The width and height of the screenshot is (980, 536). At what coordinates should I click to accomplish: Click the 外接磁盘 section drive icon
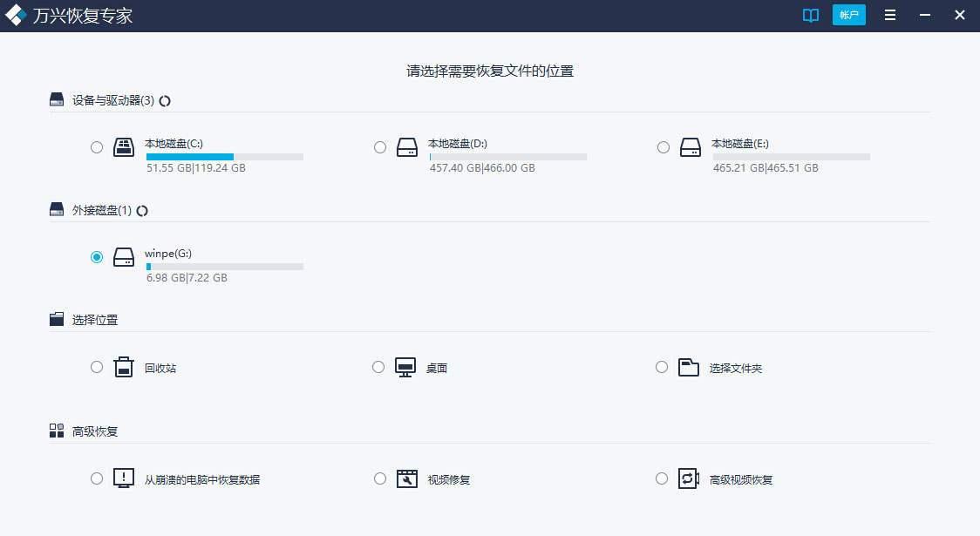point(57,209)
